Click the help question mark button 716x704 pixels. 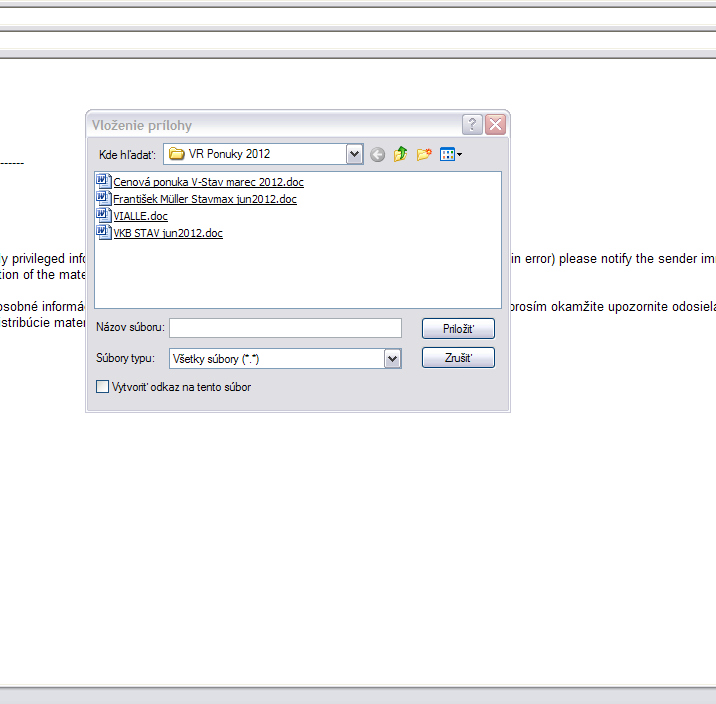[472, 124]
